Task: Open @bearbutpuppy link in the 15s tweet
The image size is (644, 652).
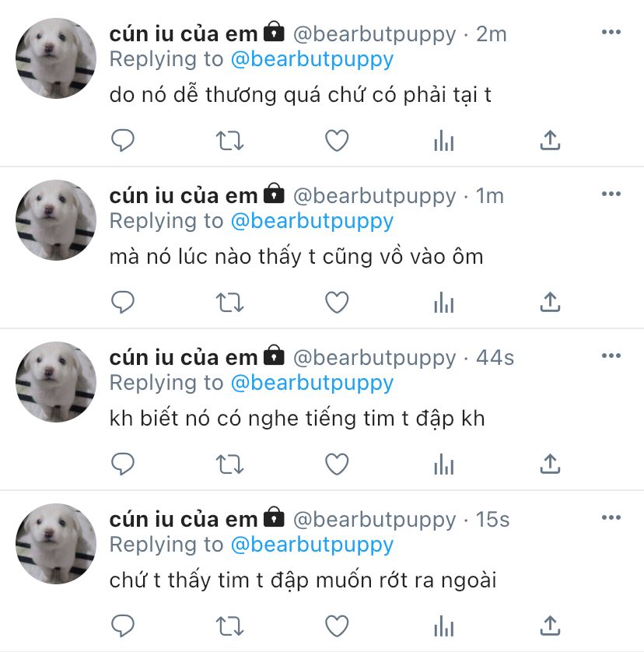Action: point(312,545)
